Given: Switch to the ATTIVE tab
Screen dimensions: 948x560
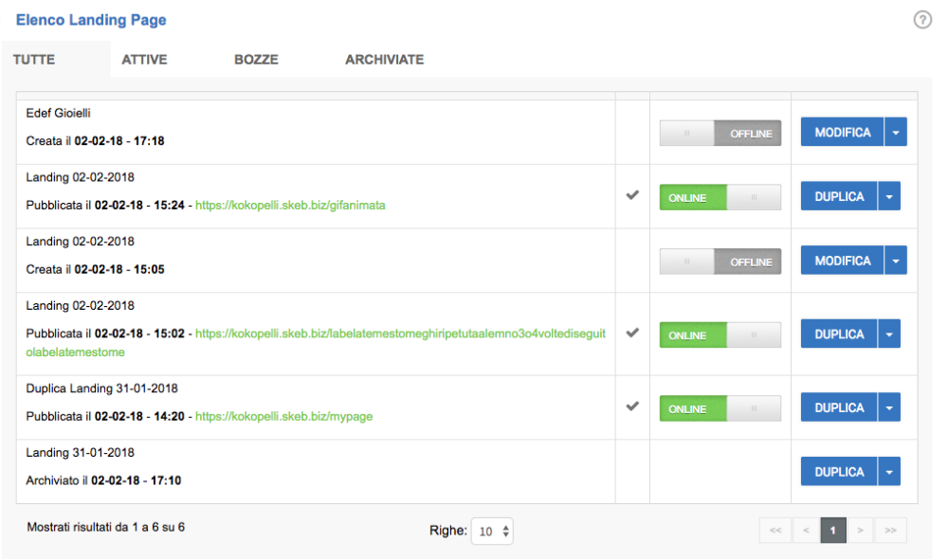Looking at the screenshot, I should 144,59.
